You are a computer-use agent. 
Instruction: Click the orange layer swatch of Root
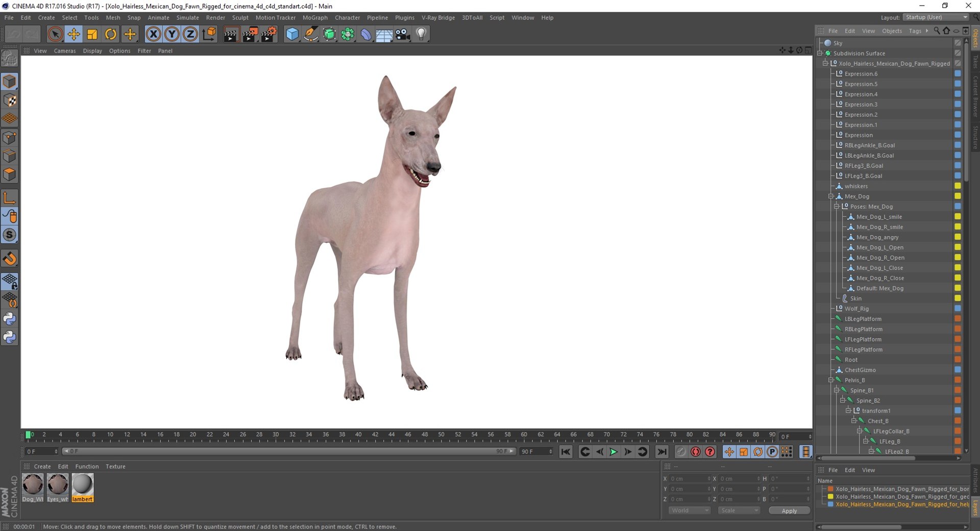[x=958, y=360]
